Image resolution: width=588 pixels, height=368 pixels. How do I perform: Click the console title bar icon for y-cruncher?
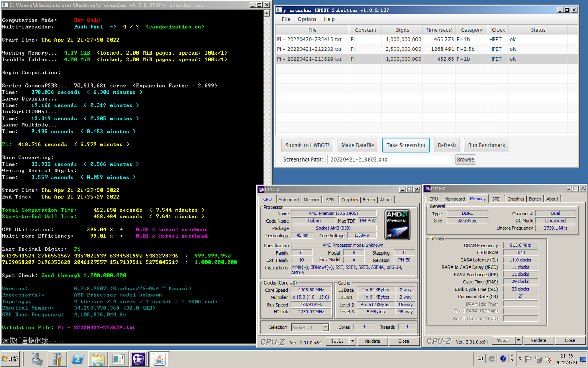[x=5, y=5]
